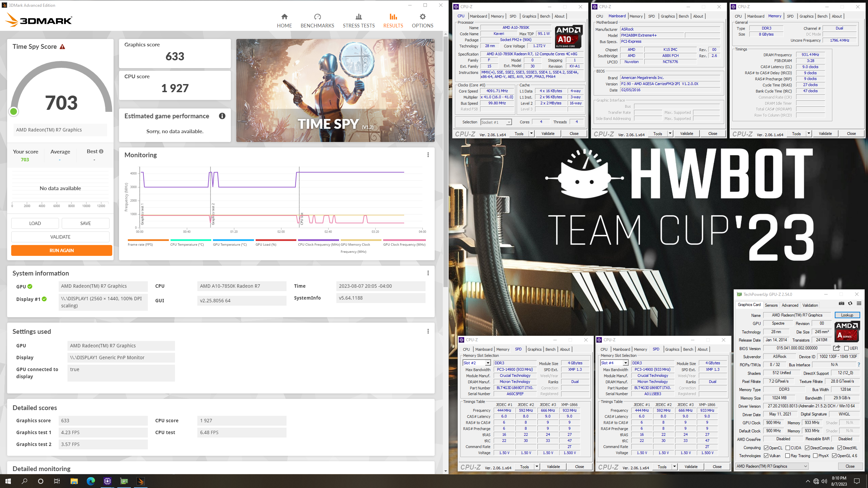This screenshot has height=488, width=868.
Task: Expand Tools arrow in the CPU-Z CPU tab window
Action: (x=531, y=134)
